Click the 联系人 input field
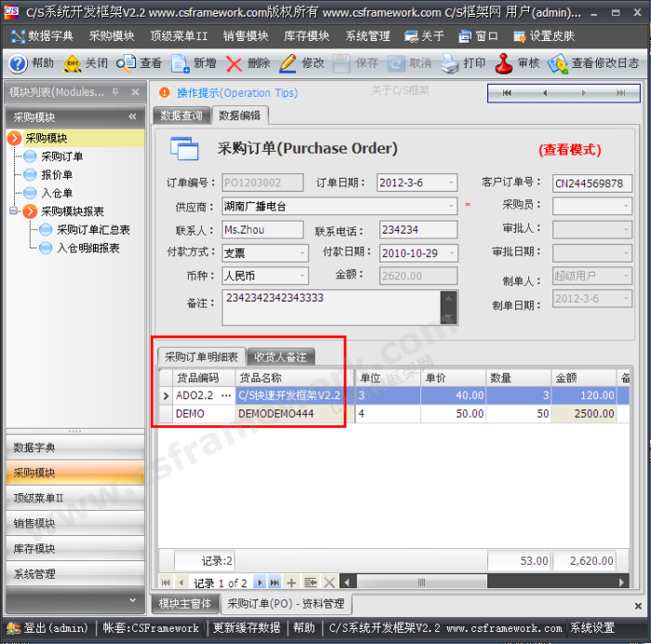The width and height of the screenshot is (651, 644). (262, 230)
